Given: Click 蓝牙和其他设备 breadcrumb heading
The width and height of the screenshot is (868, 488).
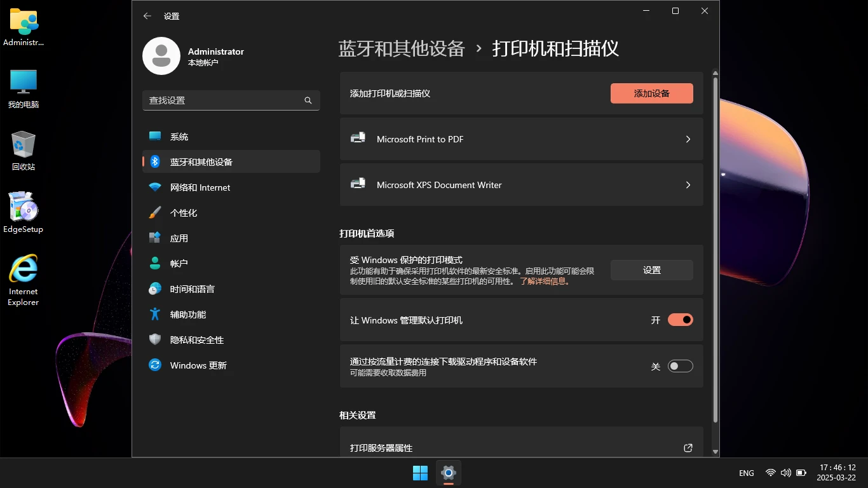Looking at the screenshot, I should [x=402, y=49].
